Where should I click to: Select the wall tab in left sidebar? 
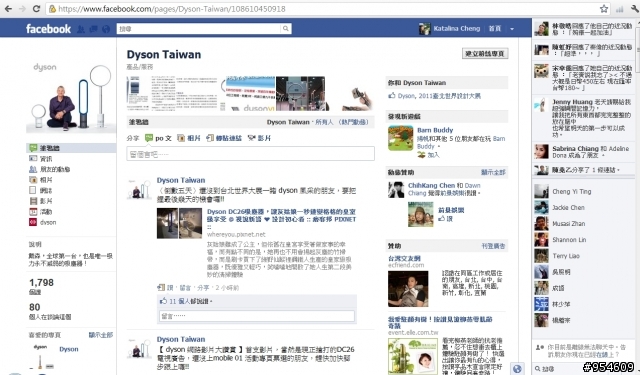point(71,148)
